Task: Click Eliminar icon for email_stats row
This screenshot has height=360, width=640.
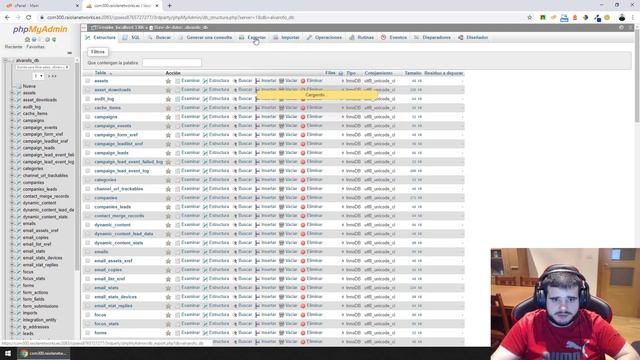Action: click(303, 288)
